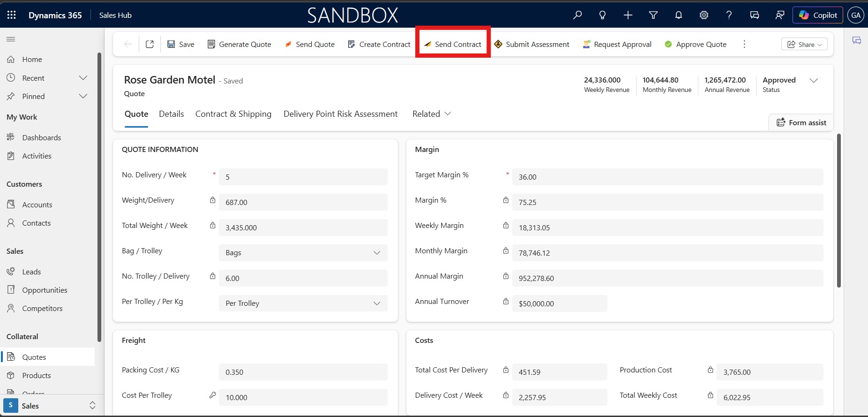868x417 pixels.
Task: Click Create Contract command
Action: click(379, 44)
